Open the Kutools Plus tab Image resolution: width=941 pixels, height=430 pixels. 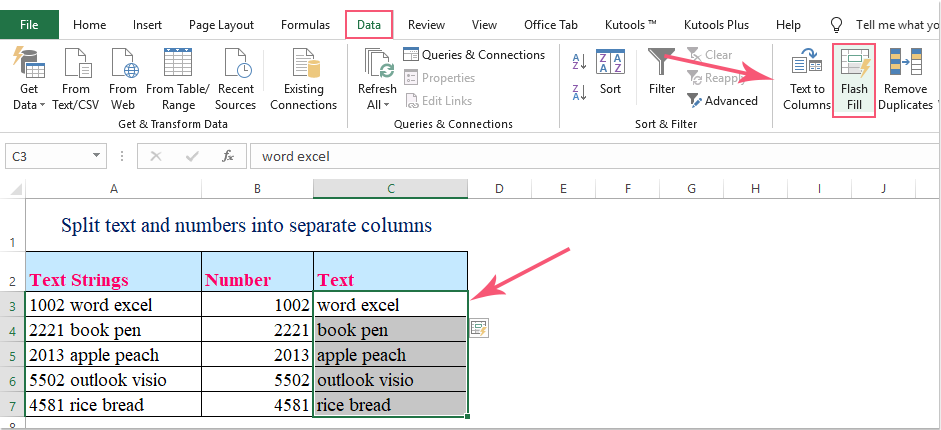point(715,24)
